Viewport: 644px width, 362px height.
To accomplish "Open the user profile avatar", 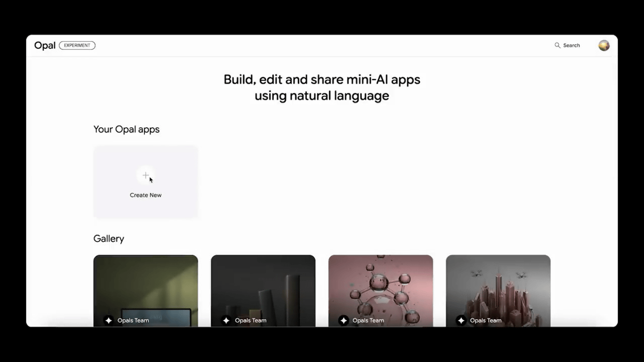I will coord(604,46).
